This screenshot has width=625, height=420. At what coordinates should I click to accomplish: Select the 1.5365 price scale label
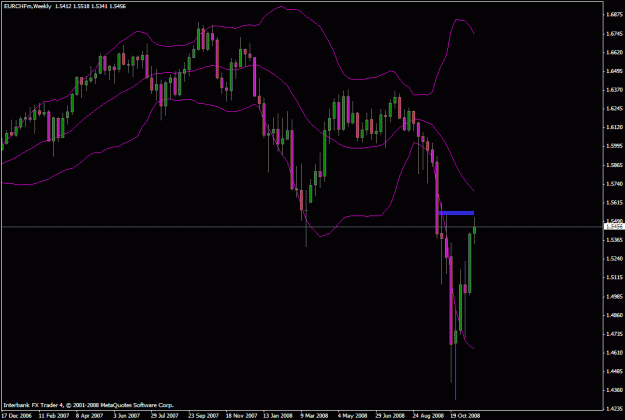click(x=614, y=240)
